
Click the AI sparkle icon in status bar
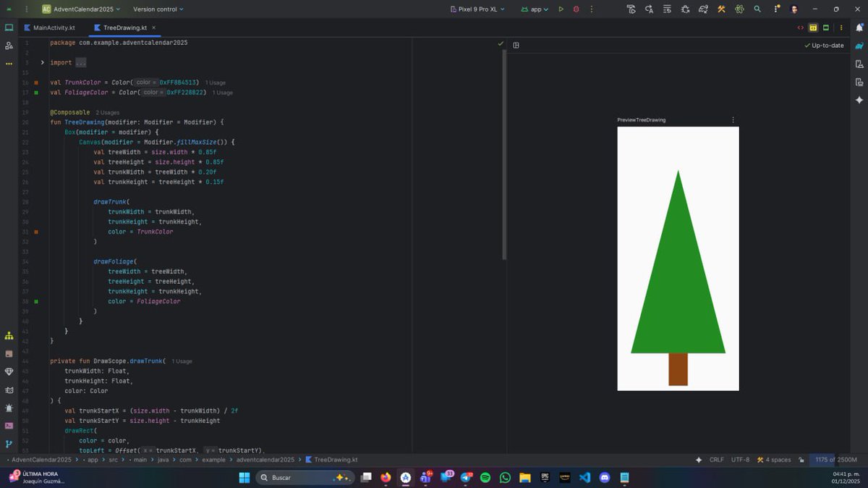pos(699,460)
